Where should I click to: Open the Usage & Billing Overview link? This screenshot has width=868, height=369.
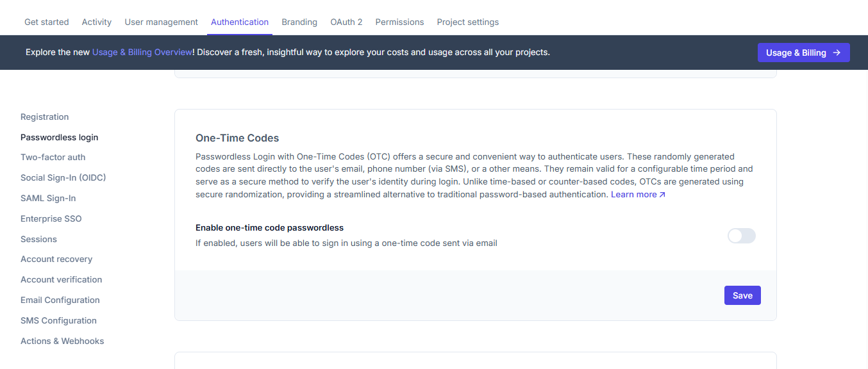[142, 52]
